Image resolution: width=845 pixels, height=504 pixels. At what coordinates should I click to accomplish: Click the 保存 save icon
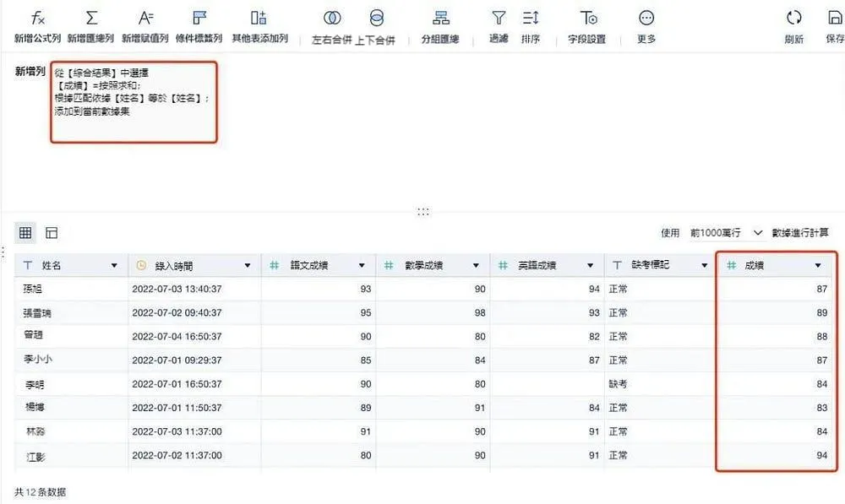835,18
